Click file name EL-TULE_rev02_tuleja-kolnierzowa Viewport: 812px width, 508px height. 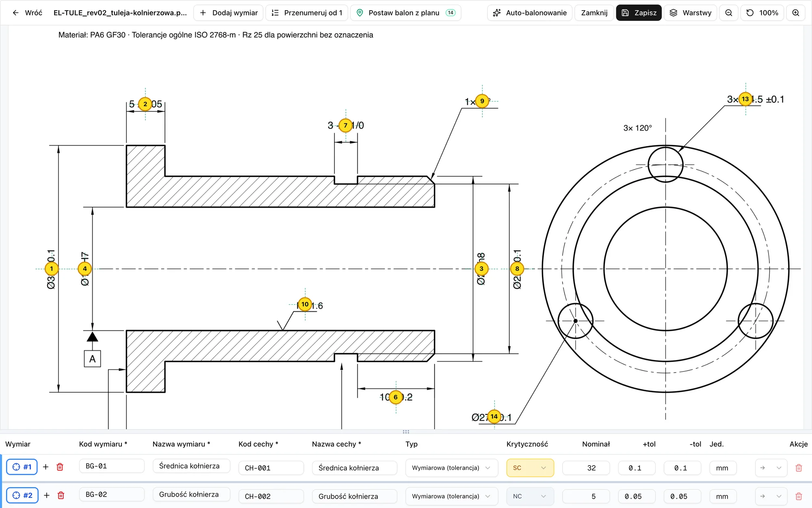[x=120, y=13]
